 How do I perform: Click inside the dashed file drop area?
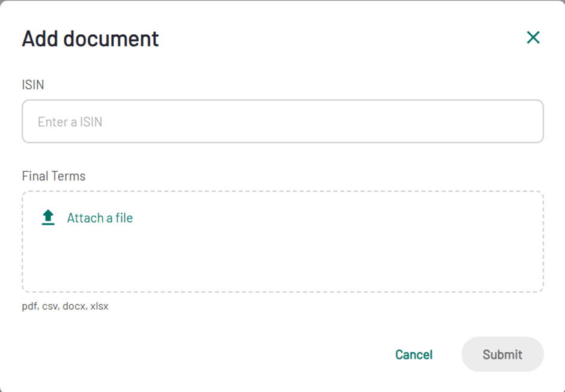click(x=282, y=258)
